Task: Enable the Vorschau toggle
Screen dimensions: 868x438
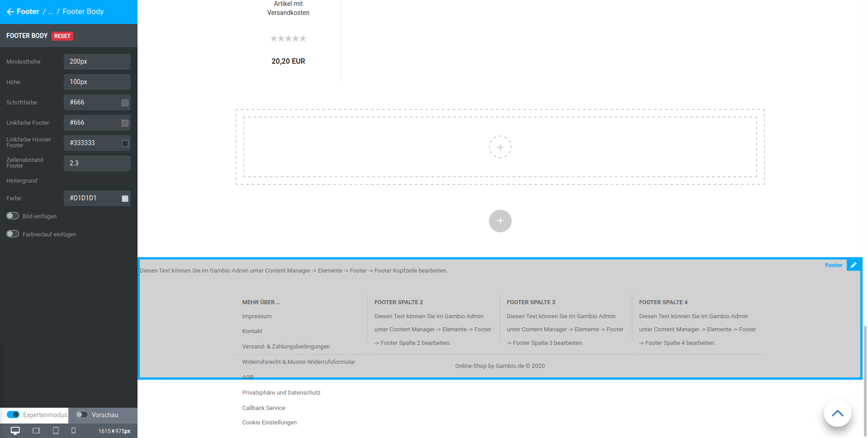Action: click(82, 414)
